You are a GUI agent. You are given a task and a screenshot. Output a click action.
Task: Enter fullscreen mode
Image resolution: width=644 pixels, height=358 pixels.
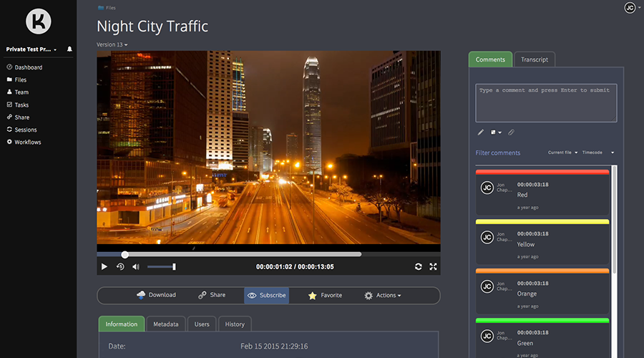(433, 267)
